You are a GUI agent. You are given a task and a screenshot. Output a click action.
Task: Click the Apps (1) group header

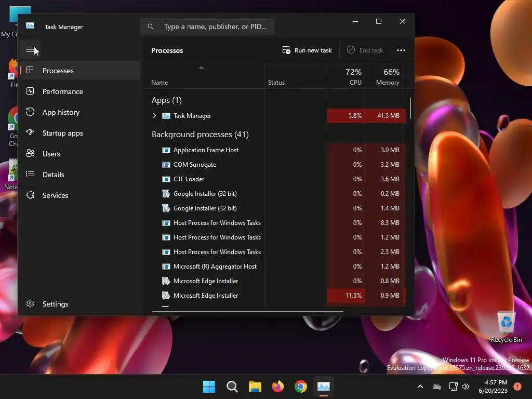[x=167, y=100]
